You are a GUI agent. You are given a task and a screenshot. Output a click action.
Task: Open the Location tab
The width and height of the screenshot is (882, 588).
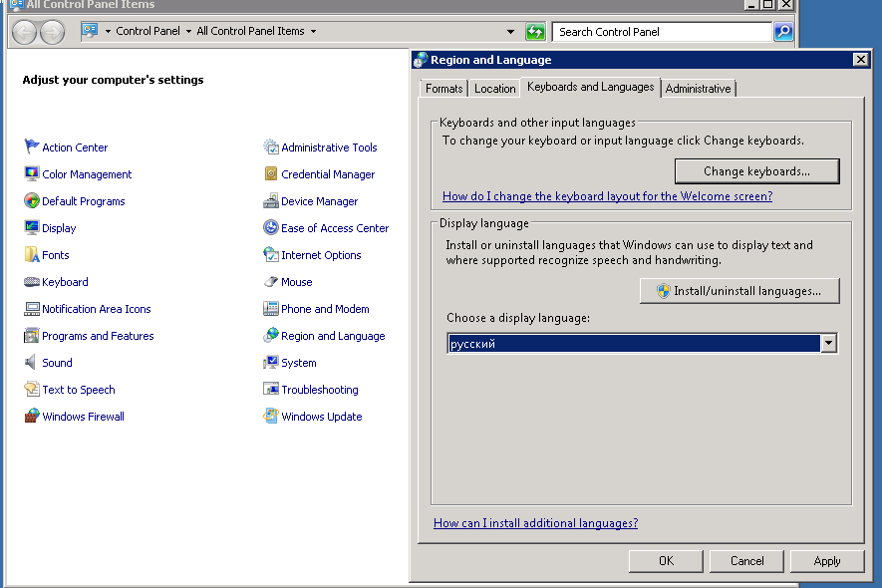point(494,89)
